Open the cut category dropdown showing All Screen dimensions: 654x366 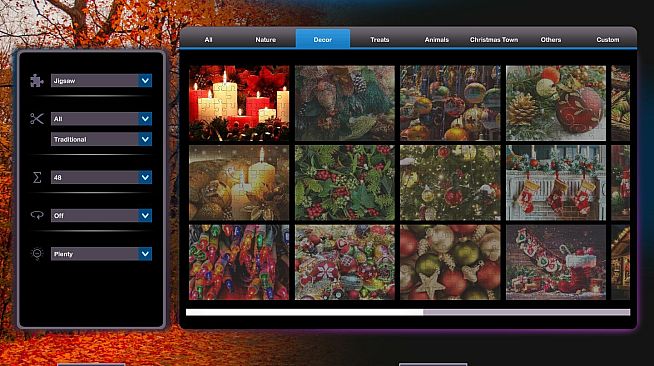point(101,119)
